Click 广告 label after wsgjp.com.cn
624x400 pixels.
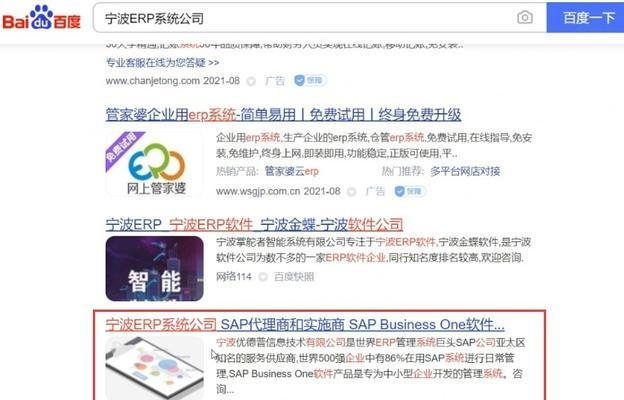(x=375, y=191)
